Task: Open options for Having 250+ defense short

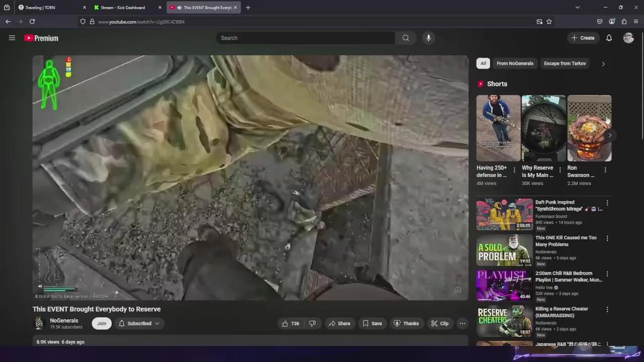Action: (514, 170)
